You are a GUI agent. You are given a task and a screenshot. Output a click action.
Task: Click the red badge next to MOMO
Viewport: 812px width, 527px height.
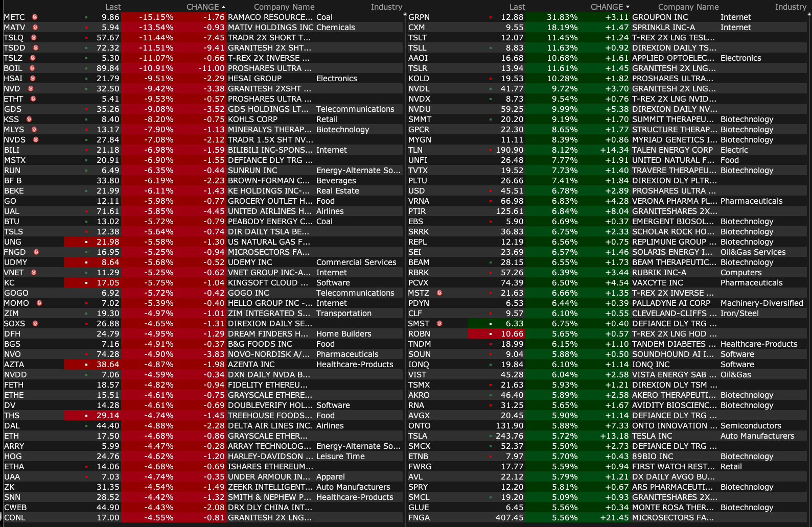coord(39,303)
